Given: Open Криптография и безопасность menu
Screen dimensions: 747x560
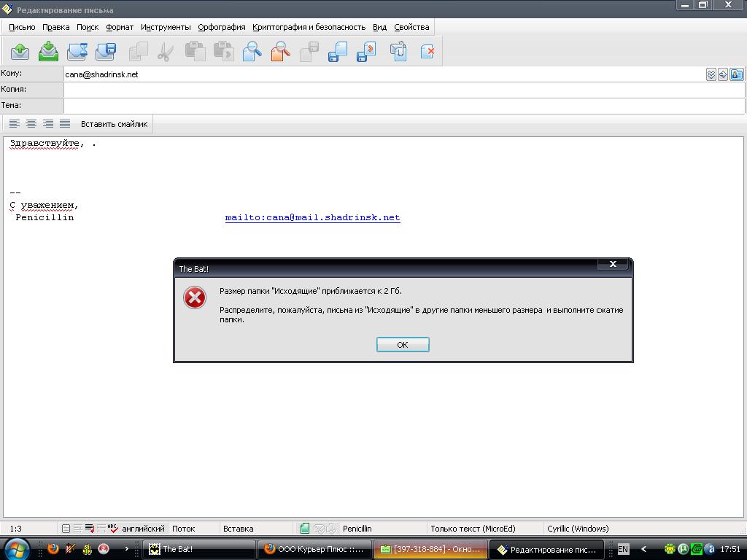Looking at the screenshot, I should tap(309, 27).
